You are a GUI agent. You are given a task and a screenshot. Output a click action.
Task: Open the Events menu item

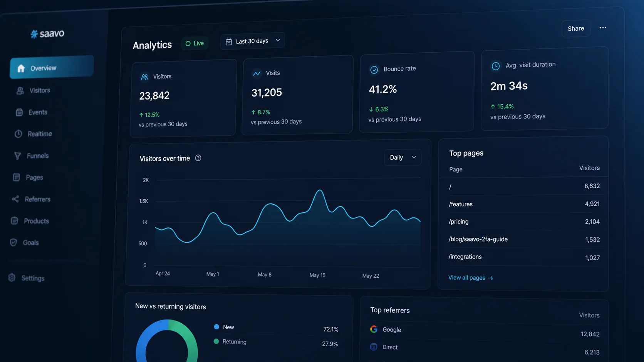pyautogui.click(x=38, y=112)
